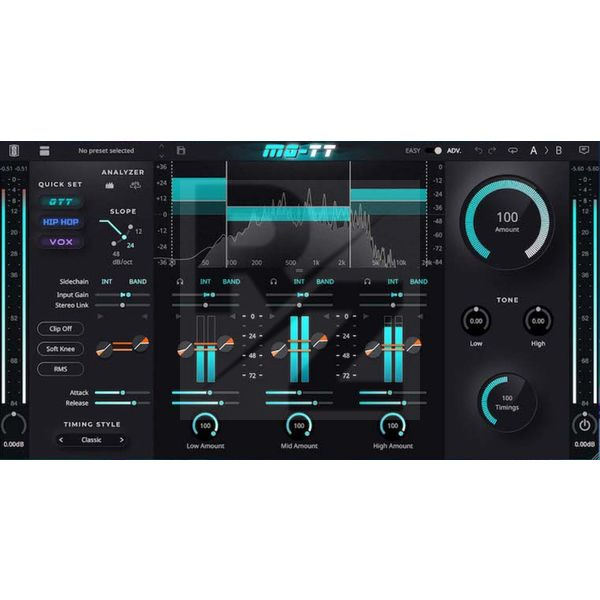Solo the high band with headphones icon

coord(367,282)
